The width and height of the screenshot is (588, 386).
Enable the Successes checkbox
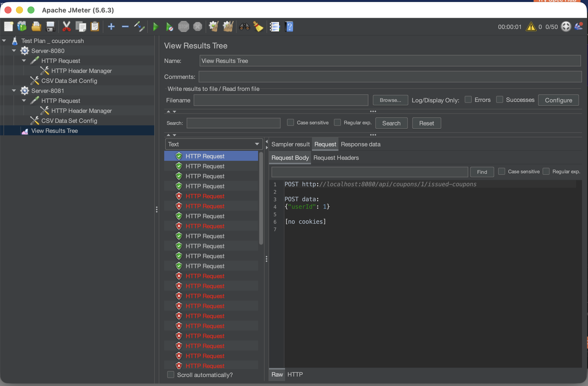point(499,100)
